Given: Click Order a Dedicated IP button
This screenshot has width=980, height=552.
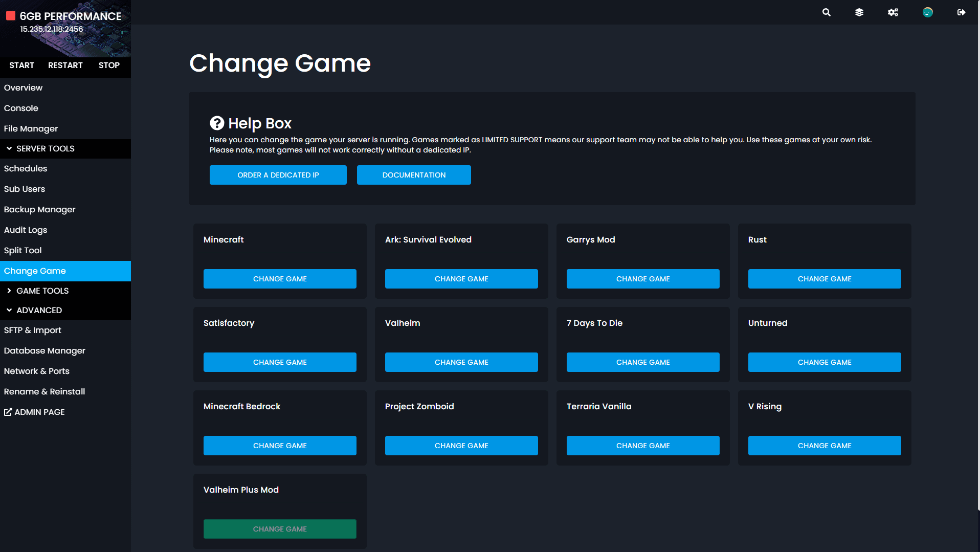Looking at the screenshot, I should click(x=278, y=175).
